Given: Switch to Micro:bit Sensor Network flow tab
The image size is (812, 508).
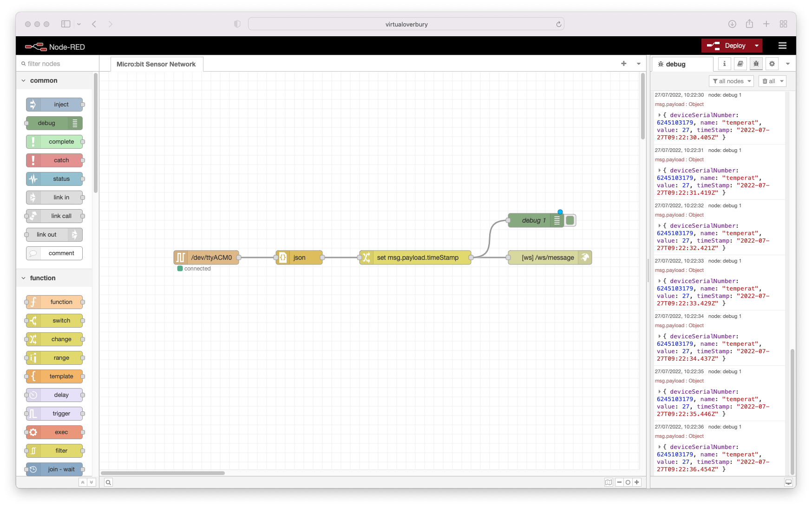Looking at the screenshot, I should tap(157, 64).
